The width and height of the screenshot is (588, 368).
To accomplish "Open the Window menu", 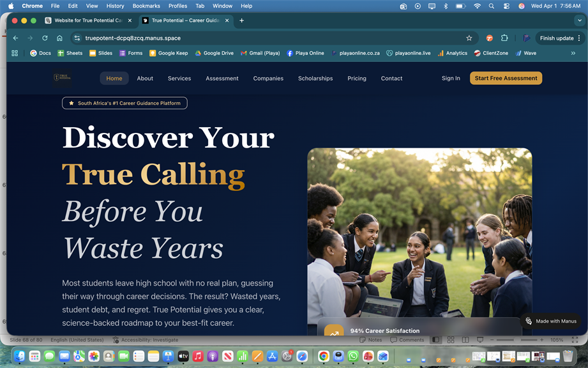I will [222, 6].
